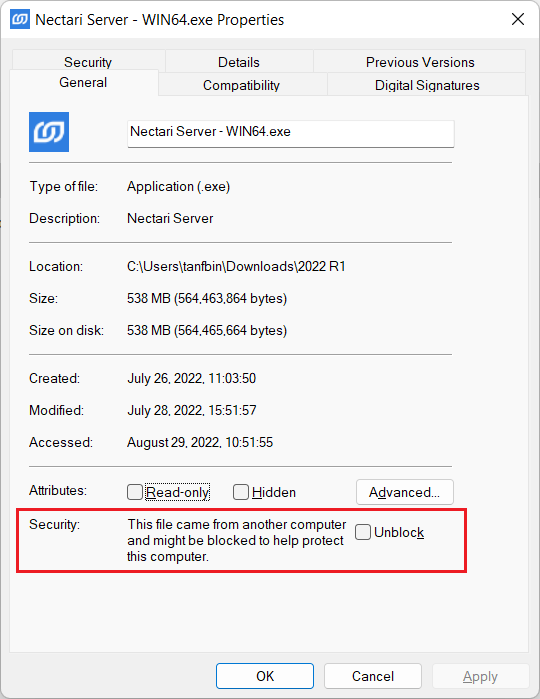Close the Properties dialog with X

518,19
